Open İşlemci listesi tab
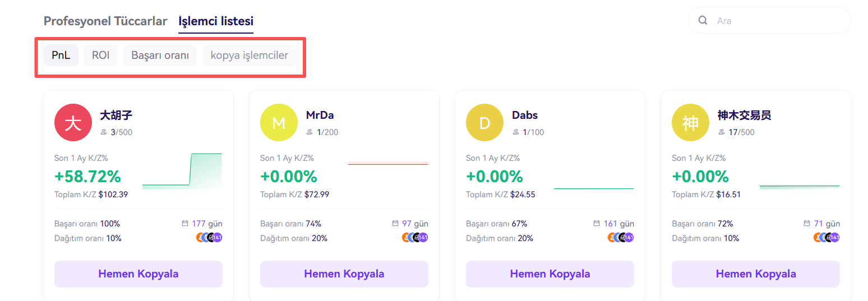 click(x=216, y=21)
